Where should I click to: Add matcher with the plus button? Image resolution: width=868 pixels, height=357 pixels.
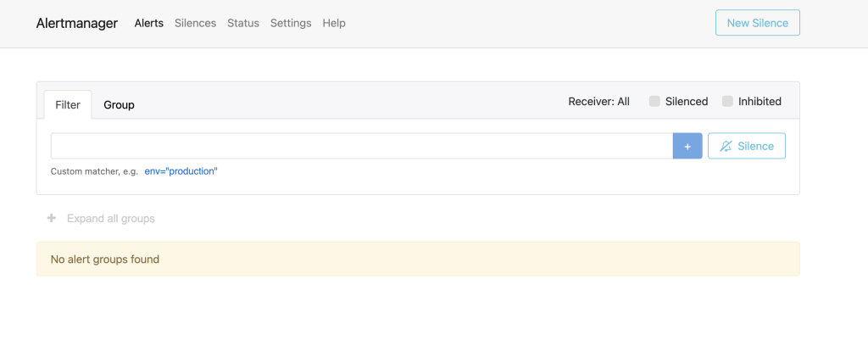pos(687,146)
